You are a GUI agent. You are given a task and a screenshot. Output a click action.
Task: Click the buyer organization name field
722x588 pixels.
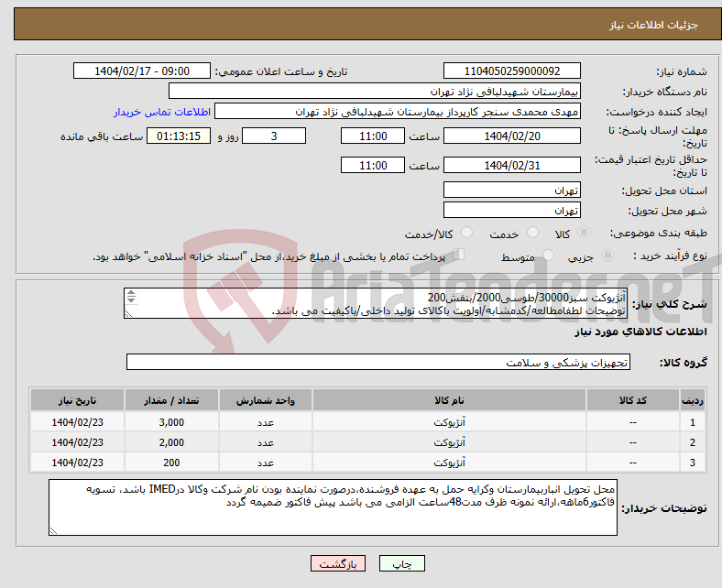pyautogui.click(x=375, y=92)
